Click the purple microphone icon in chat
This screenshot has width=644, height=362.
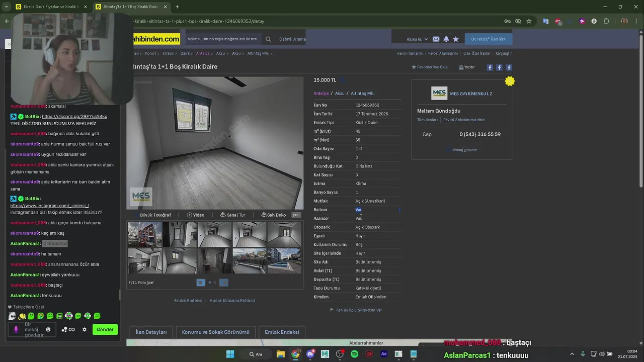16,329
